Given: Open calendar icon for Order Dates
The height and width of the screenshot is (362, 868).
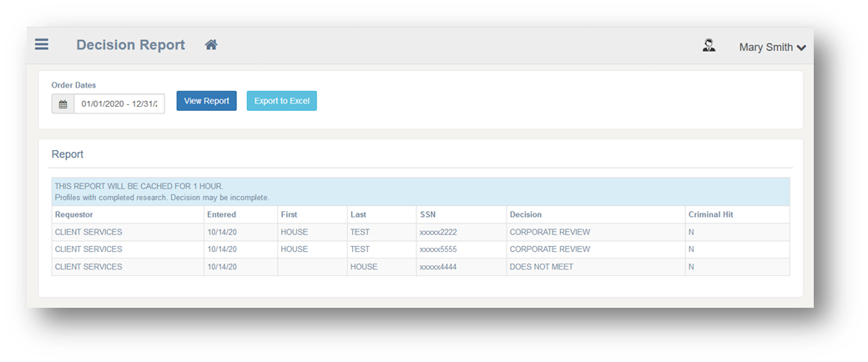Looking at the screenshot, I should pos(63,103).
